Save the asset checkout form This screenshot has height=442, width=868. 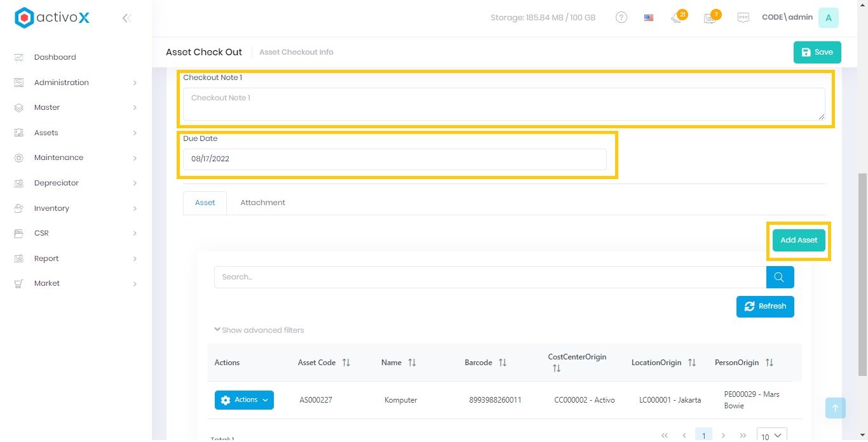[817, 52]
